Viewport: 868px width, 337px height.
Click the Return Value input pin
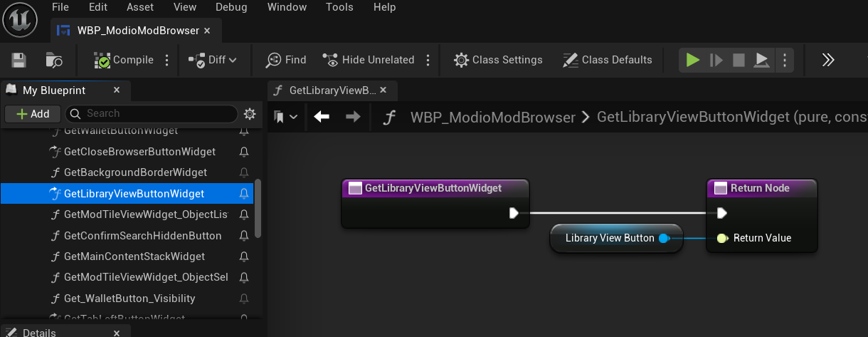[721, 238]
